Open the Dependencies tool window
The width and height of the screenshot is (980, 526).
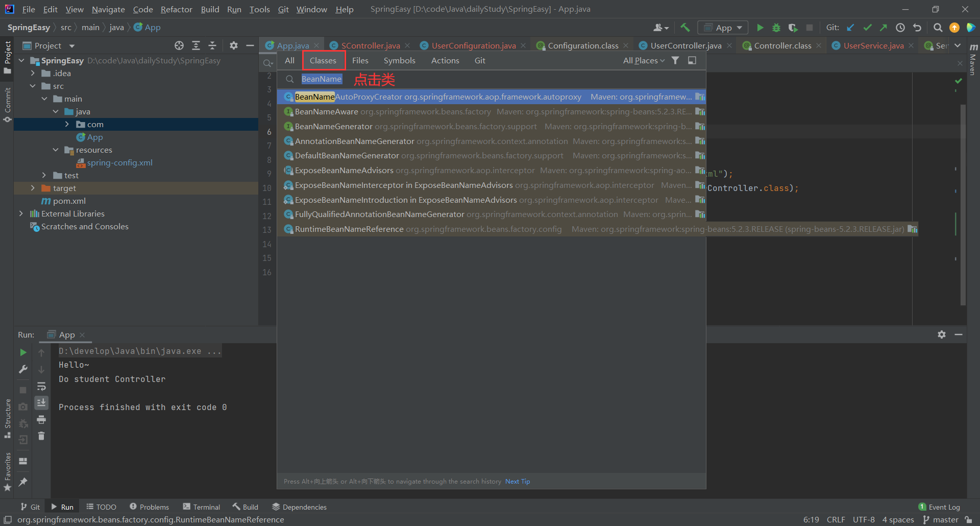click(x=299, y=507)
